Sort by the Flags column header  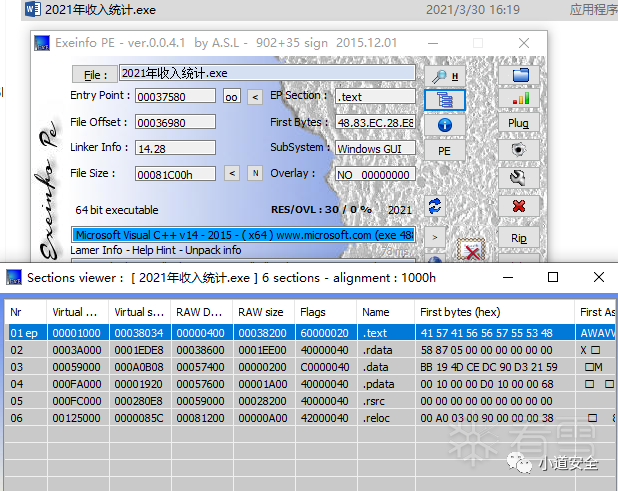[326, 312]
